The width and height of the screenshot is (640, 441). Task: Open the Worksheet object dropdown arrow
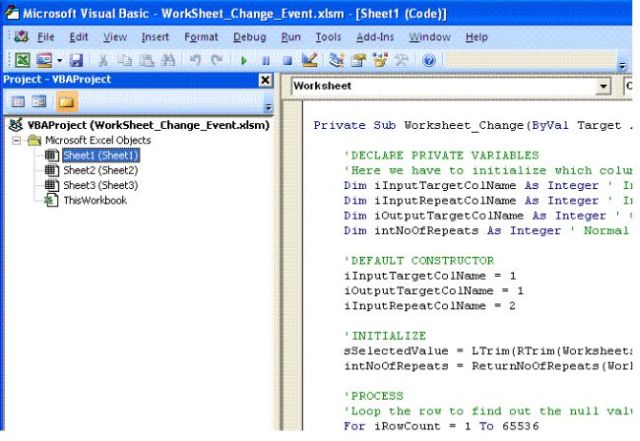603,86
